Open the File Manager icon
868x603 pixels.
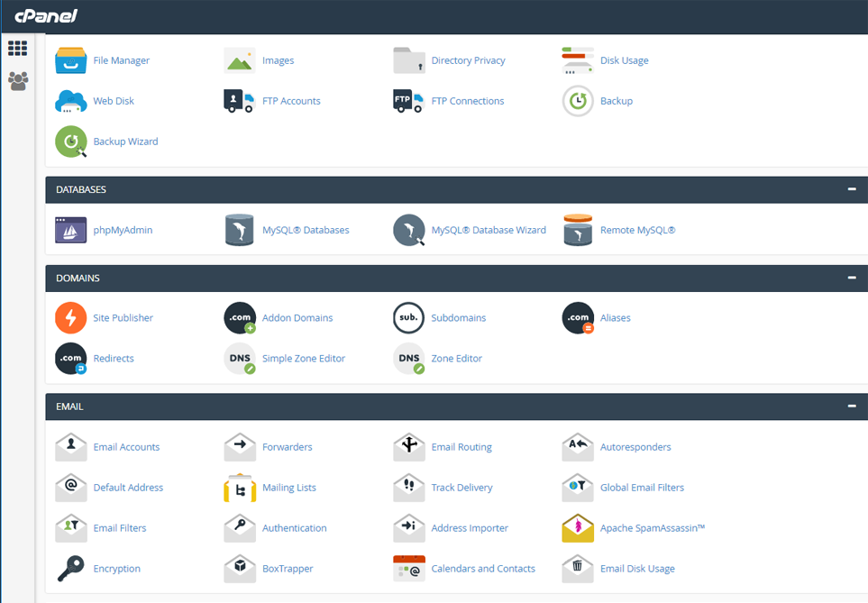click(x=71, y=60)
